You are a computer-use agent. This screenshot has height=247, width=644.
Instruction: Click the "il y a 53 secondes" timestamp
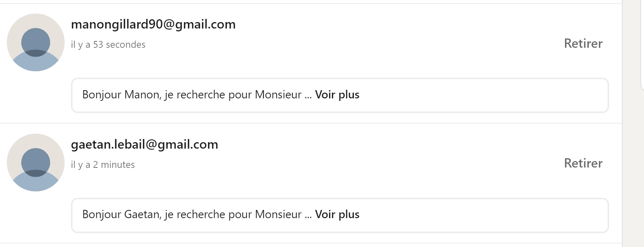(108, 45)
